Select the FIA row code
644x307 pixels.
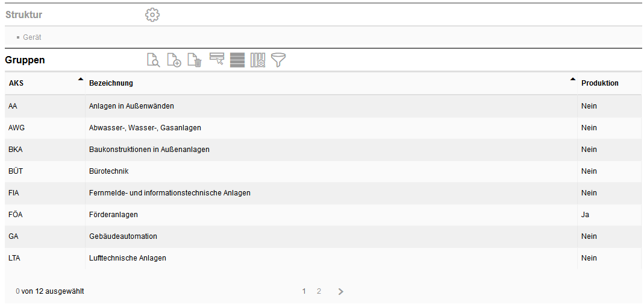point(13,193)
